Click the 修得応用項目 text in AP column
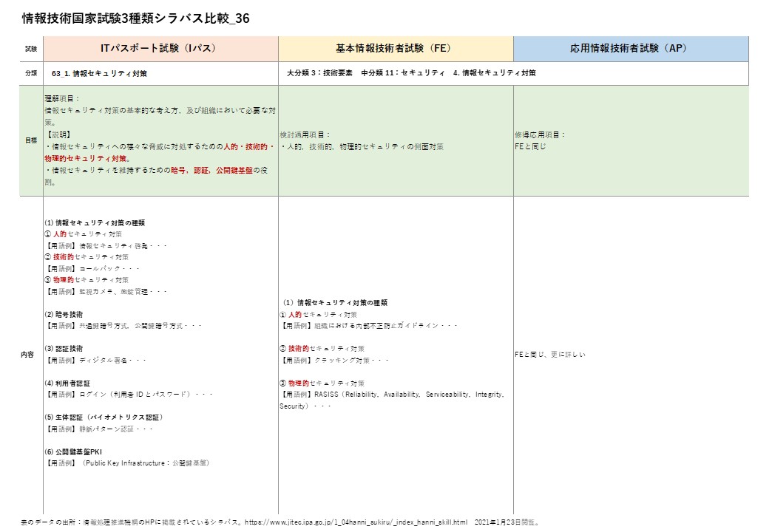 point(541,135)
